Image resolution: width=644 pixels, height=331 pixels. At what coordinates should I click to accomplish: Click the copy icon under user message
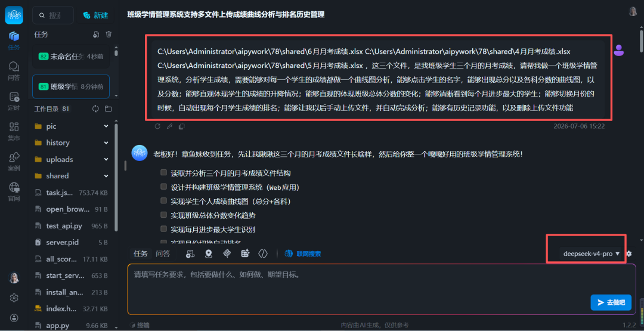pos(181,126)
